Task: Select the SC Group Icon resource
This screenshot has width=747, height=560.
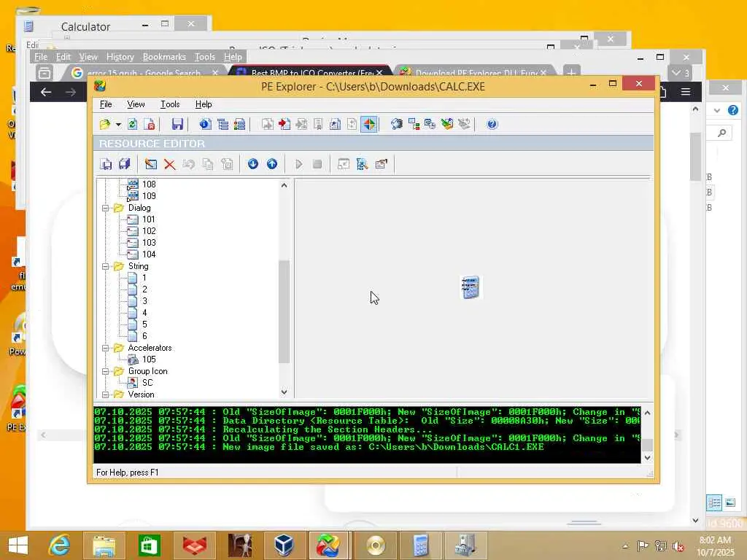Action: (x=147, y=383)
